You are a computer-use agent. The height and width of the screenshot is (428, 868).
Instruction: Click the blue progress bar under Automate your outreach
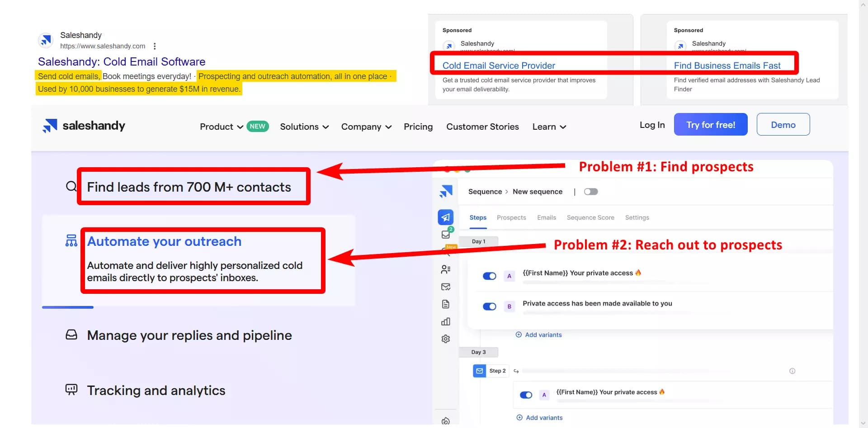click(x=68, y=307)
